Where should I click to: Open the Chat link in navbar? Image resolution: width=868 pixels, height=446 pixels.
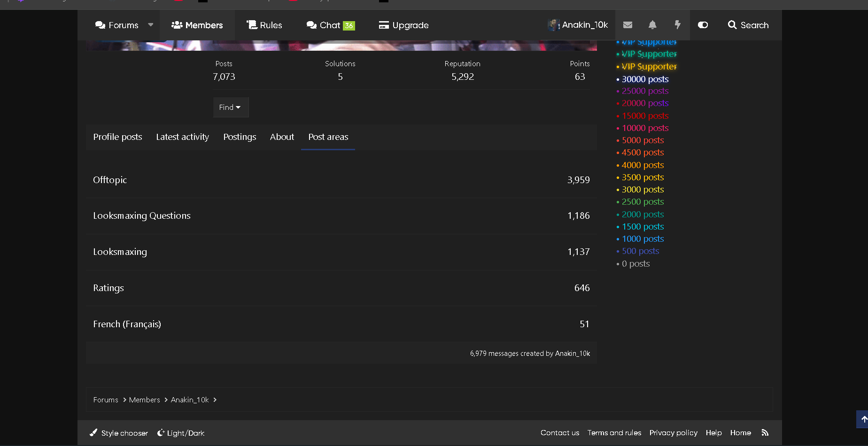(331, 25)
